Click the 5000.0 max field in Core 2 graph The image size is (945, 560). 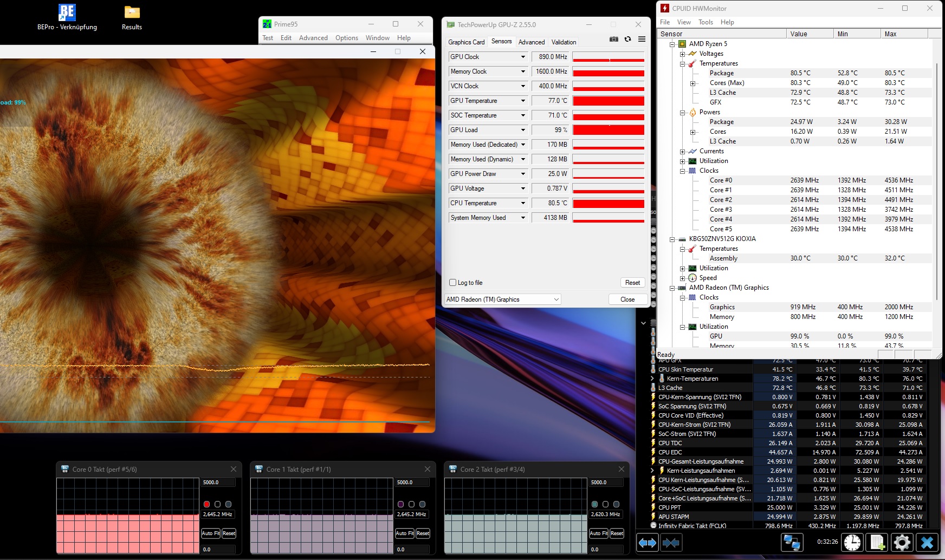click(x=606, y=483)
